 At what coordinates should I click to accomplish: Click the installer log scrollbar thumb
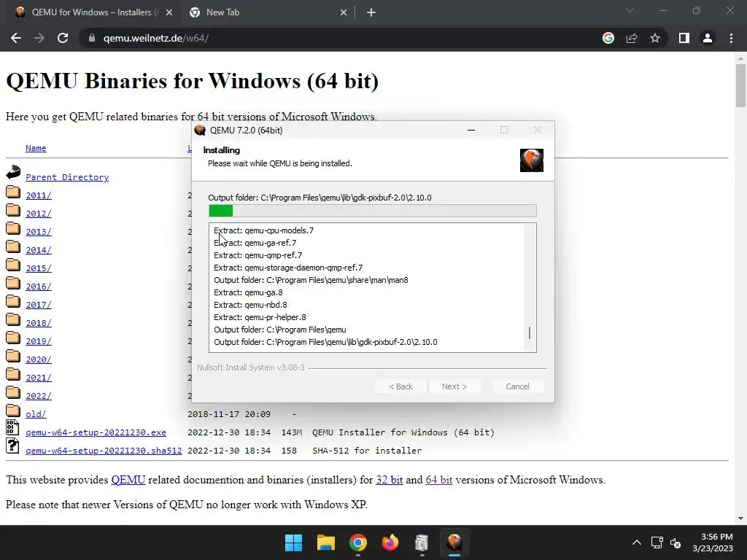coord(530,332)
